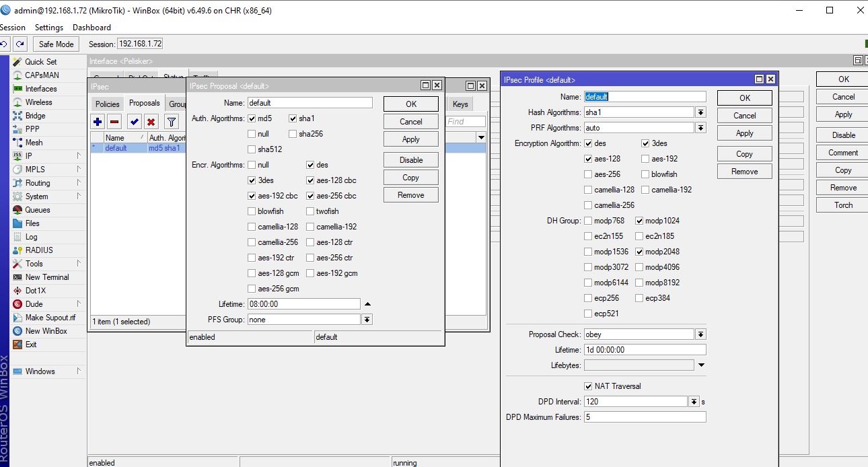
Task: Open Session menu
Action: [x=12, y=28]
